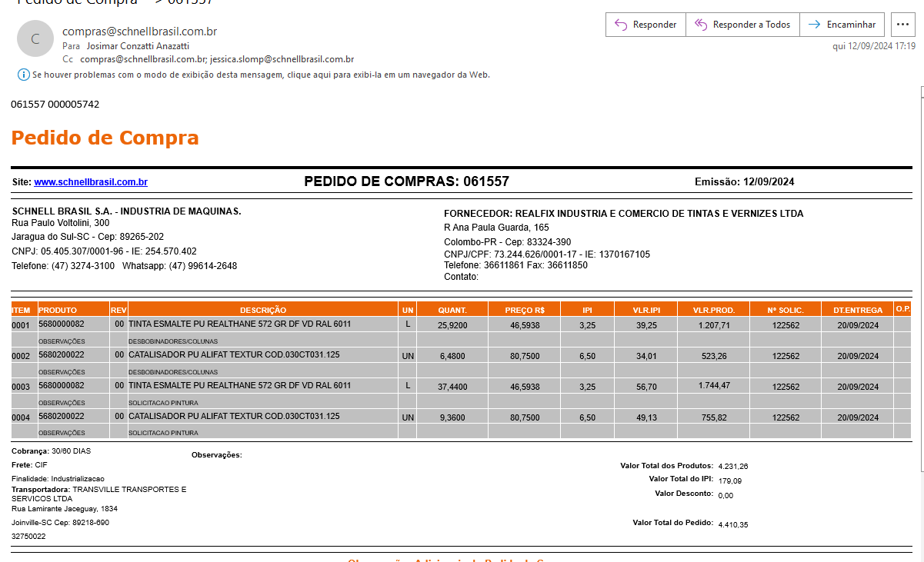This screenshot has height=562, width=924.
Task: Click the received date qui 12/09/2024 17:19
Action: click(874, 46)
